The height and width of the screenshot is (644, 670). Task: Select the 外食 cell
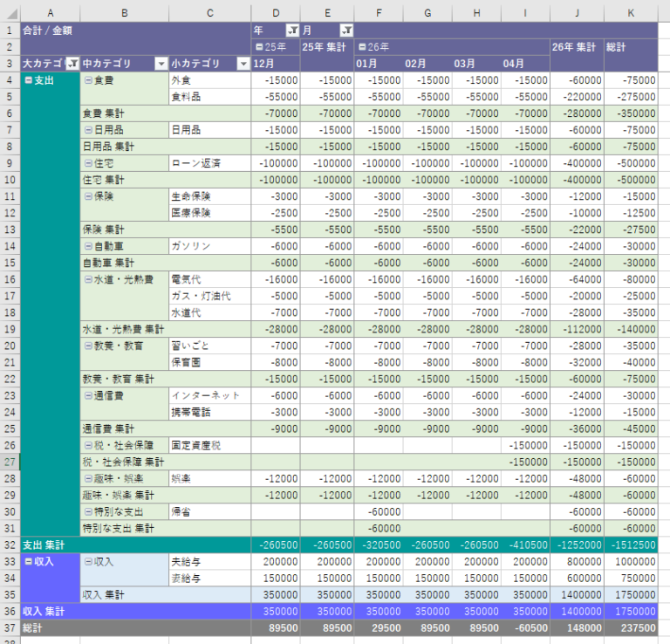(x=209, y=80)
